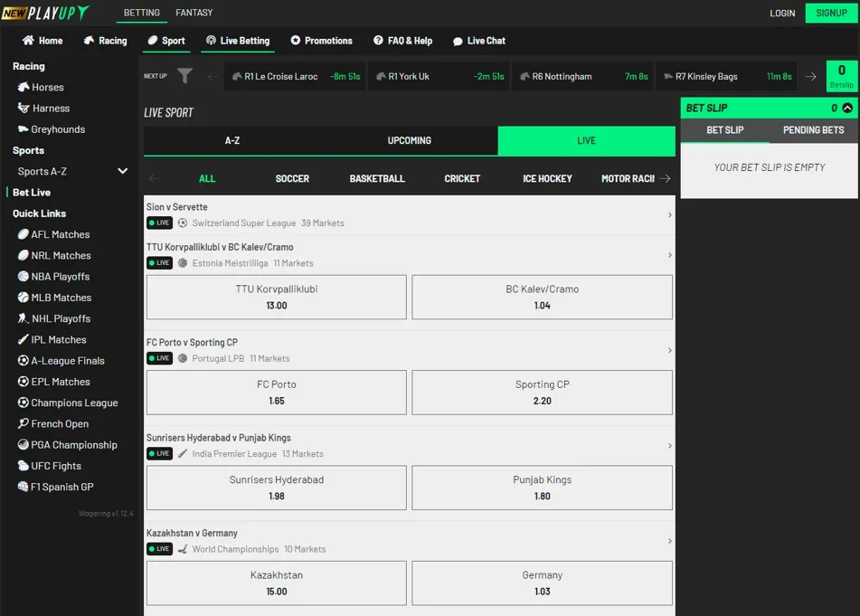The height and width of the screenshot is (616, 860).
Task: Select the Live tab
Action: point(586,140)
